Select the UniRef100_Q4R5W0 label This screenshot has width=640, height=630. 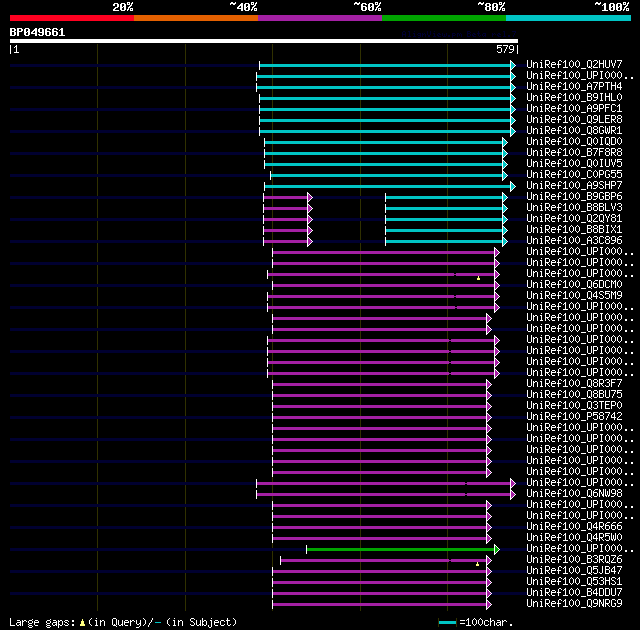tap(574, 538)
